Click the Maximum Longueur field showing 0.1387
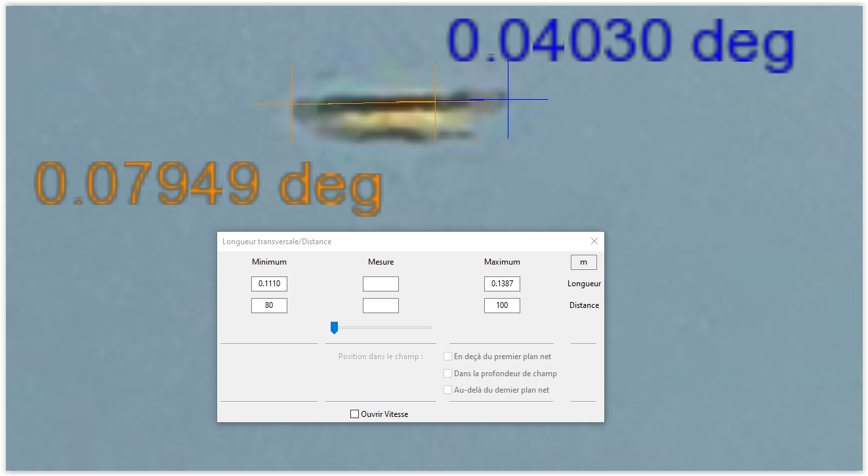This screenshot has width=868, height=476. [x=502, y=284]
